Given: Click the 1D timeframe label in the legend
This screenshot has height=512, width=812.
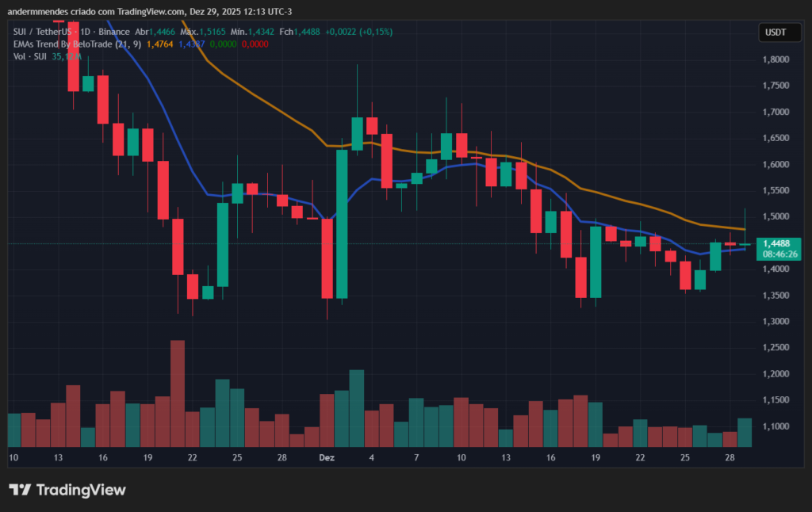Looking at the screenshot, I should point(84,32).
